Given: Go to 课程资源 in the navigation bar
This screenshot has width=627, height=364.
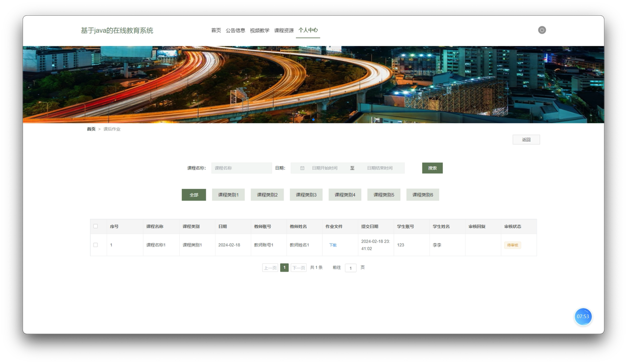Looking at the screenshot, I should (x=284, y=30).
